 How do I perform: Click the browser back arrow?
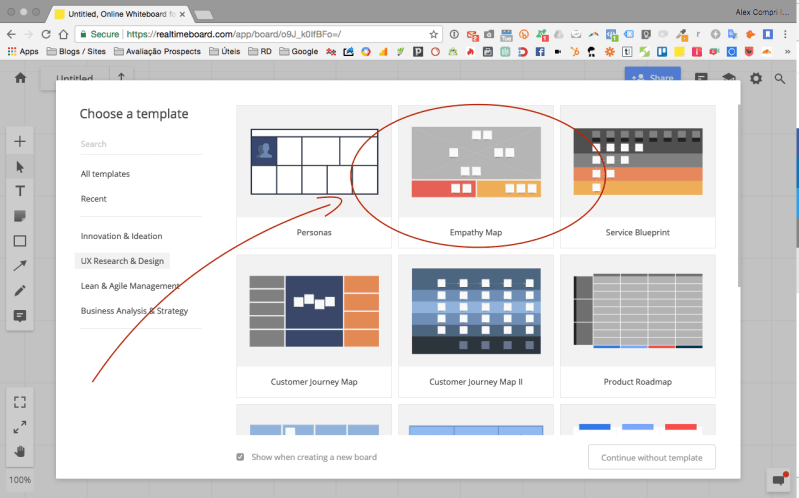[11, 34]
